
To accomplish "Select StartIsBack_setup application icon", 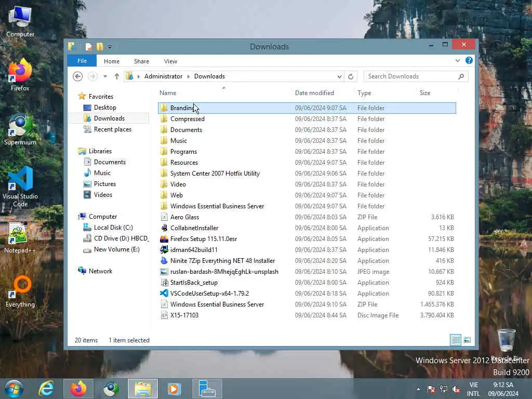I will coord(164,282).
